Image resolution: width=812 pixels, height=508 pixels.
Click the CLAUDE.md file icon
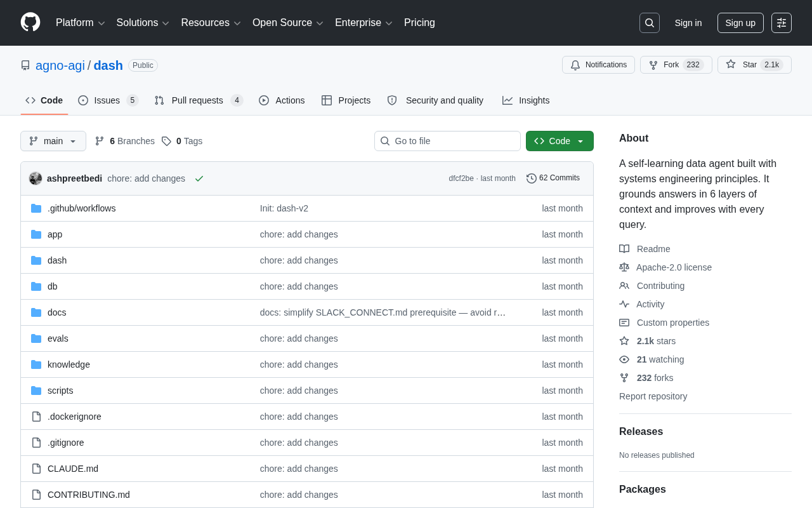36,469
